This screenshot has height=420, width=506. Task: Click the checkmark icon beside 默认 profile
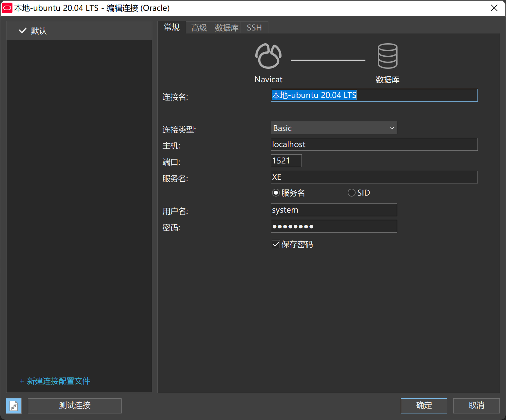tap(22, 30)
